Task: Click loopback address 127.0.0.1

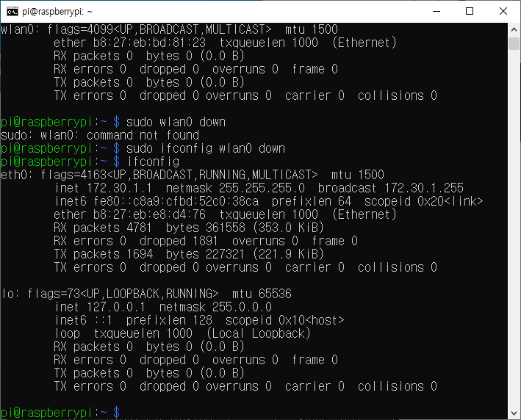Action: point(116,307)
